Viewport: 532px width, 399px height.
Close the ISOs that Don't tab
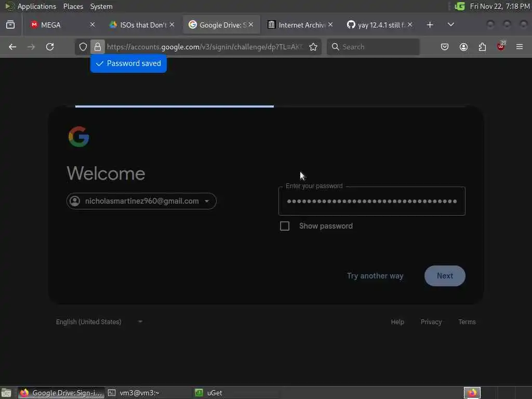pyautogui.click(x=172, y=25)
